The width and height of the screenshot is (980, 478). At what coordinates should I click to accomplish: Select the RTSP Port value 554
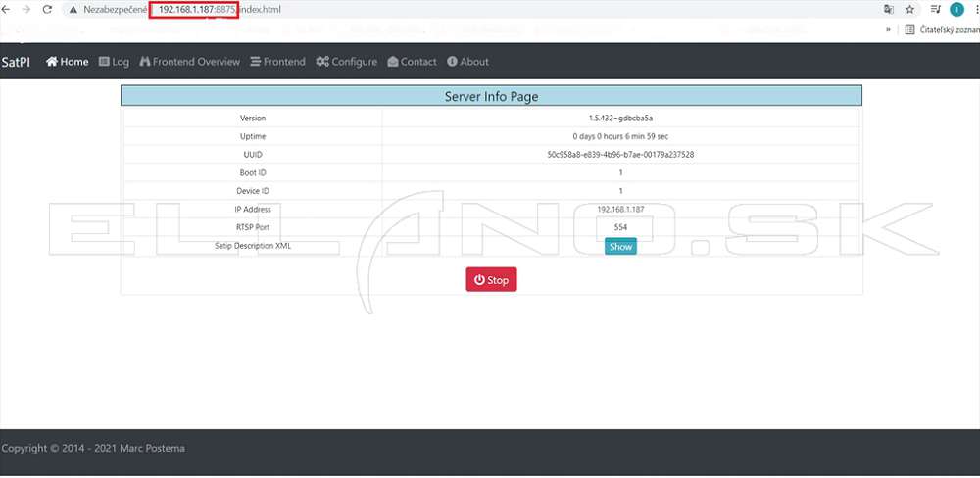pos(620,227)
